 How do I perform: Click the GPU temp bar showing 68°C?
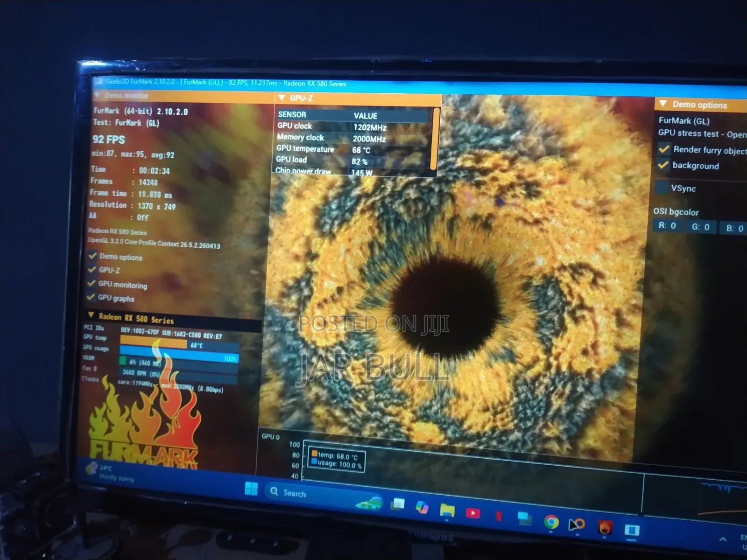click(179, 344)
